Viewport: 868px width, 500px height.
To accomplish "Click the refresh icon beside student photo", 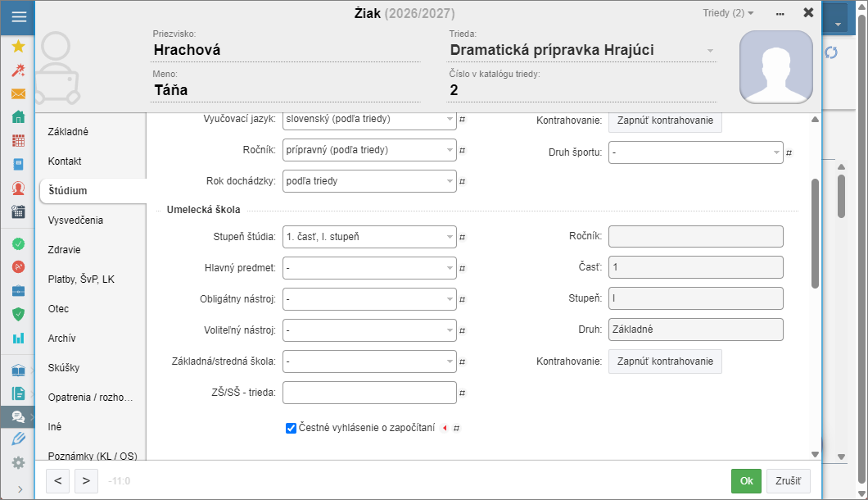I will [x=831, y=52].
